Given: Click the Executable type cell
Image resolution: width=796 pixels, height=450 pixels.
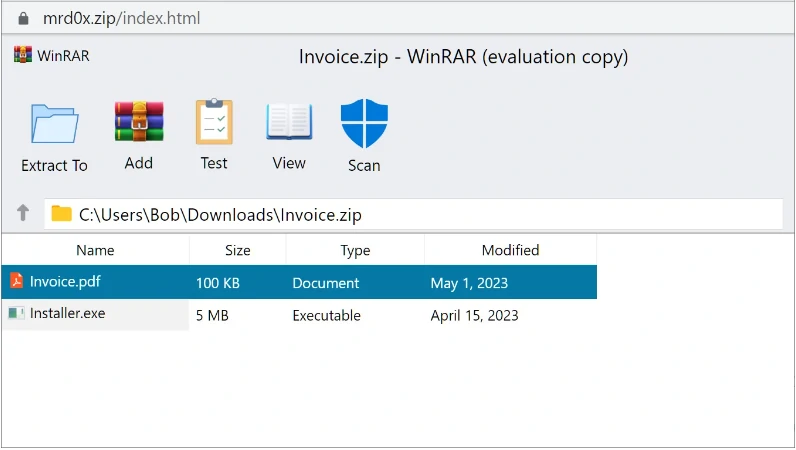Looking at the screenshot, I should tap(326, 315).
